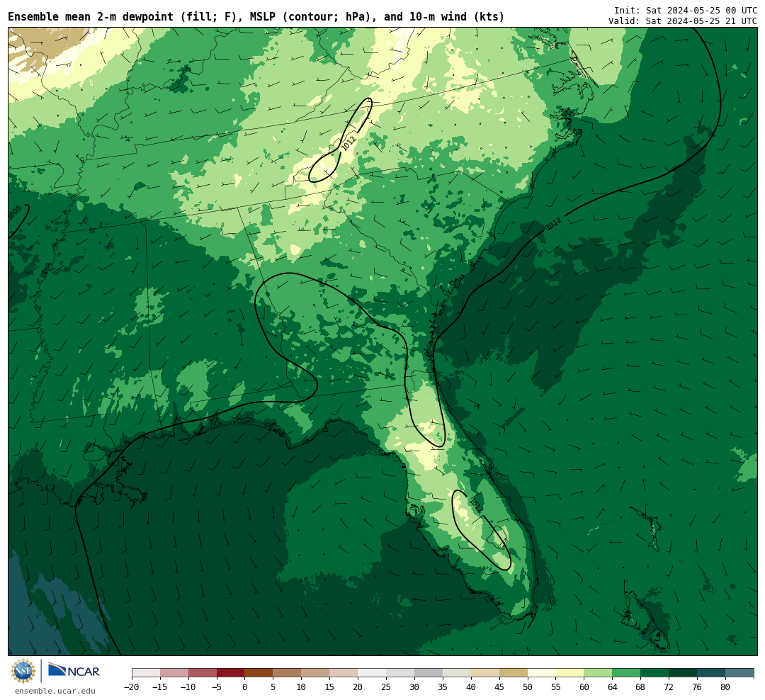Pick the colorbar swatch between -15 and -10

tap(174, 673)
